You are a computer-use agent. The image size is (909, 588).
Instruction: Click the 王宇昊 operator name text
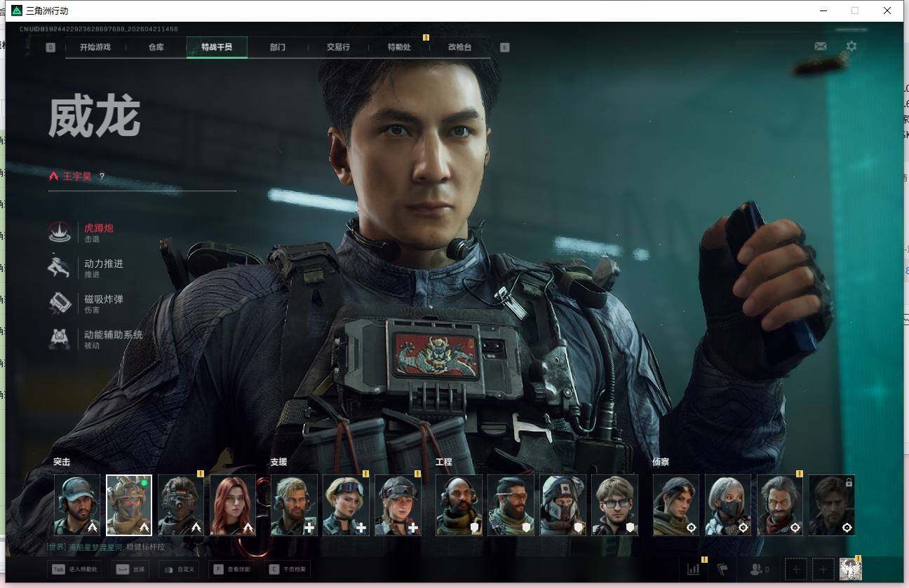click(x=77, y=177)
